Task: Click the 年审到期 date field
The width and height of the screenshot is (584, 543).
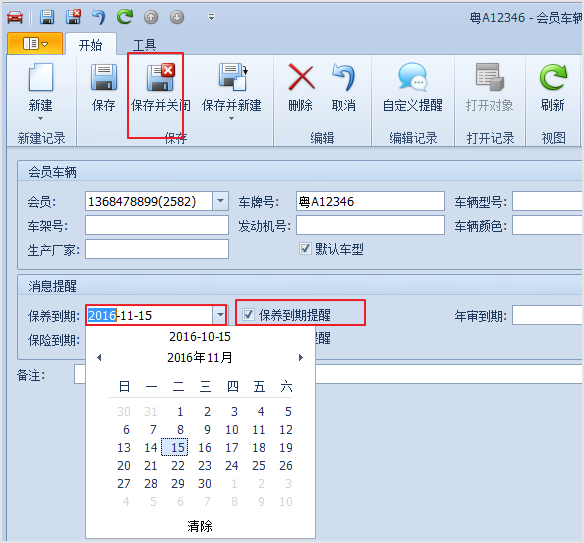Action: [547, 315]
